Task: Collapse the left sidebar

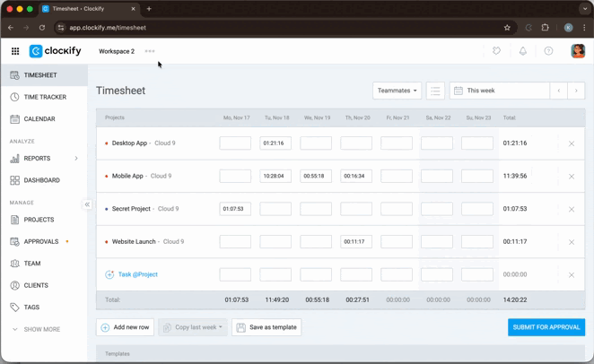Action: pos(87,204)
